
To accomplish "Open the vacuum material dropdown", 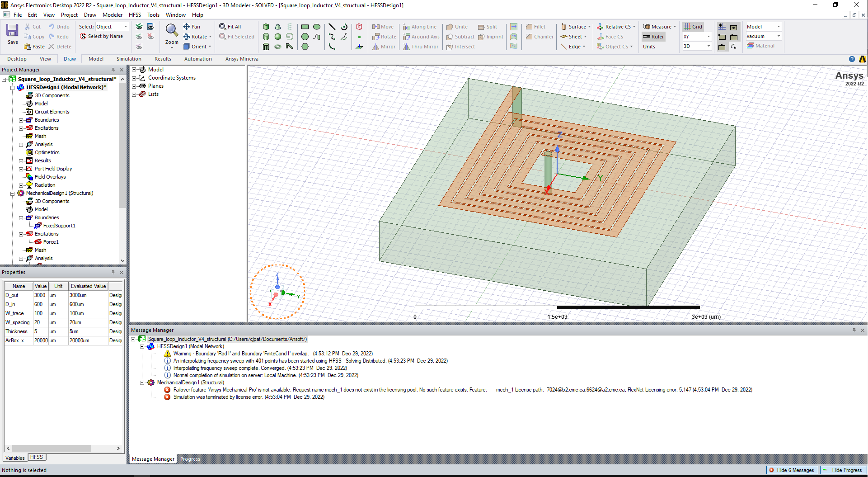I will click(763, 36).
